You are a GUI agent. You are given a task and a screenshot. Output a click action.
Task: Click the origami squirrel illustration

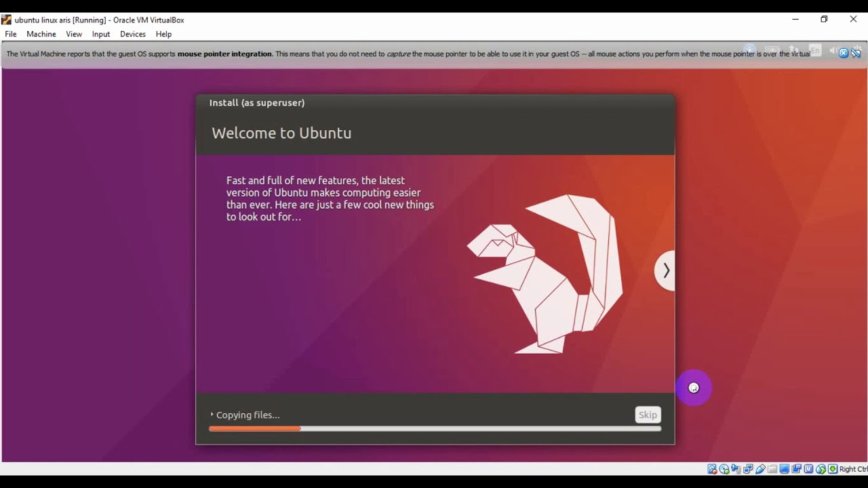[545, 274]
